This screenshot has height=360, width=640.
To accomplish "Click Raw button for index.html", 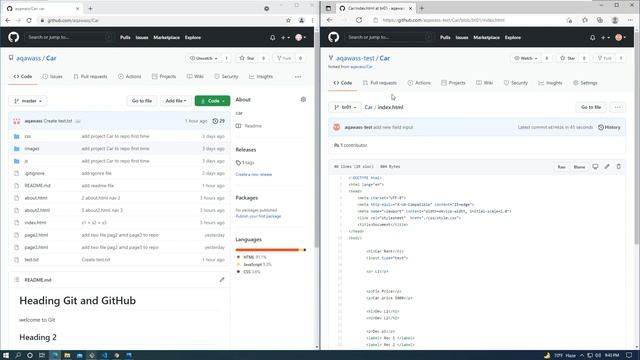I will pos(562,167).
